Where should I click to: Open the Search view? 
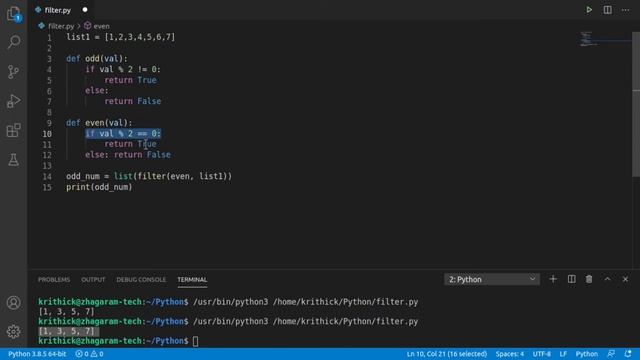(13, 42)
